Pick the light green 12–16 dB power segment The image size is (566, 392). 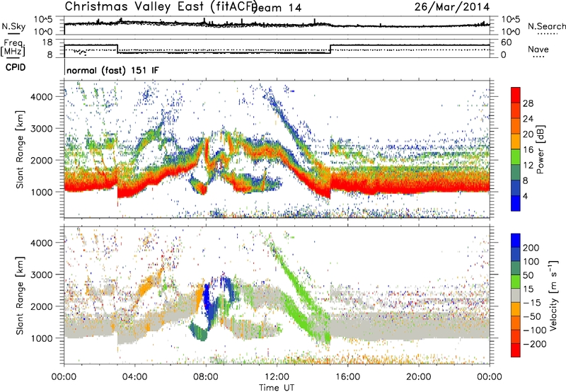[x=516, y=157]
